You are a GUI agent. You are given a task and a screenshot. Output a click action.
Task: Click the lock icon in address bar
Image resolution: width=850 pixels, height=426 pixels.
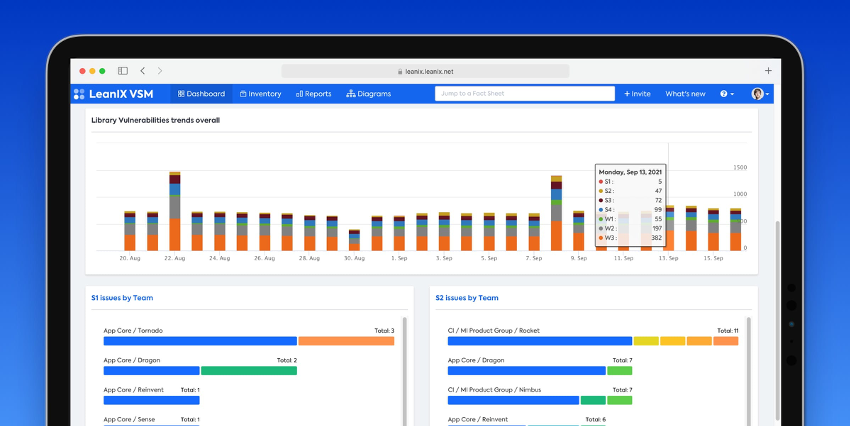pos(398,72)
